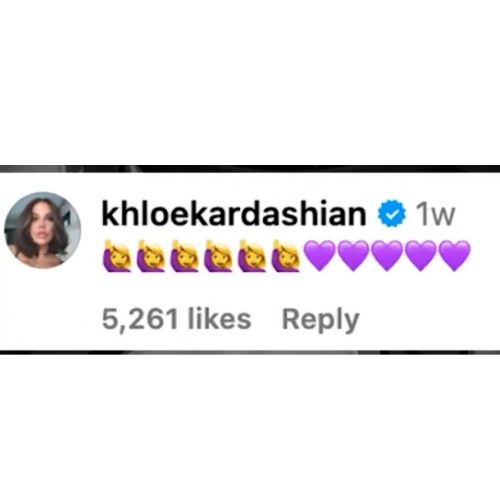Open the commenter's round profile picture
This screenshot has width=500, height=500.
[43, 230]
